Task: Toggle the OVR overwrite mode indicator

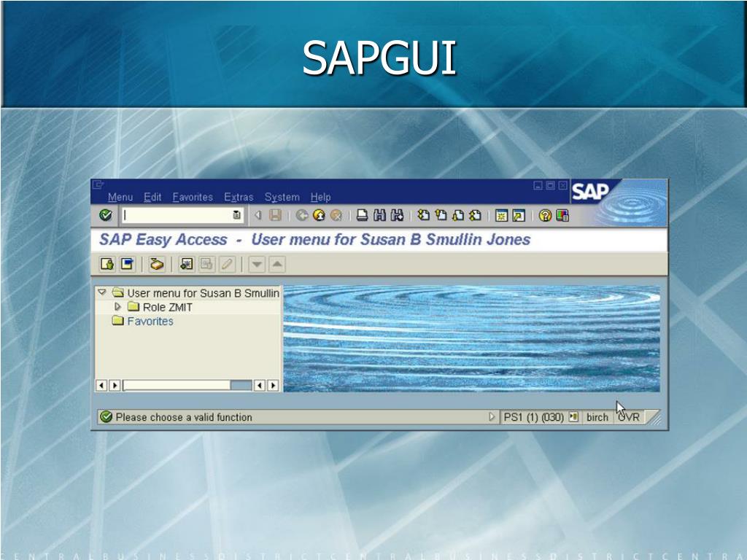Action: tap(628, 417)
